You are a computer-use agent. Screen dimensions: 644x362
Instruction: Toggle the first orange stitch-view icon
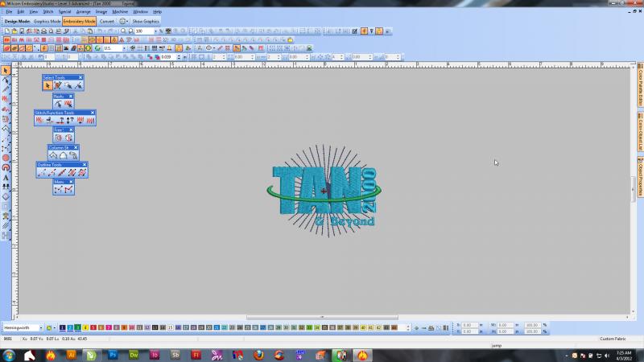tap(7, 48)
